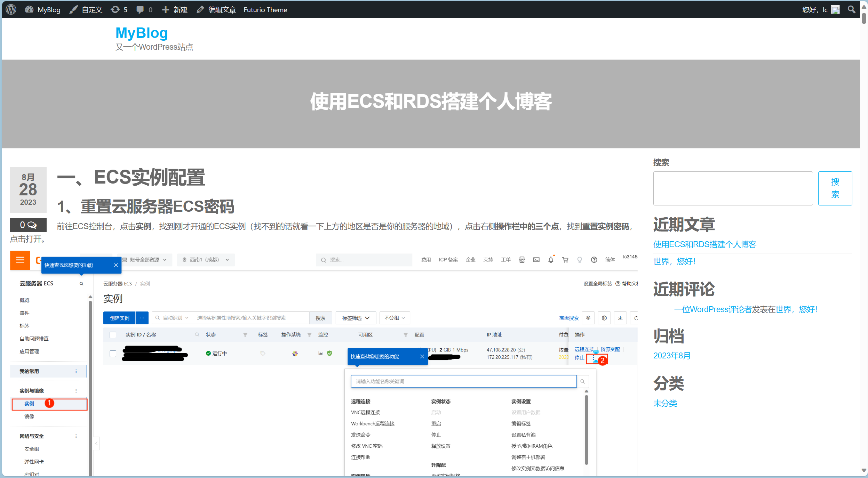The height and width of the screenshot is (478, 868).
Task: Click the 请输入功能名称关键词 search field
Action: pyautogui.click(x=464, y=381)
